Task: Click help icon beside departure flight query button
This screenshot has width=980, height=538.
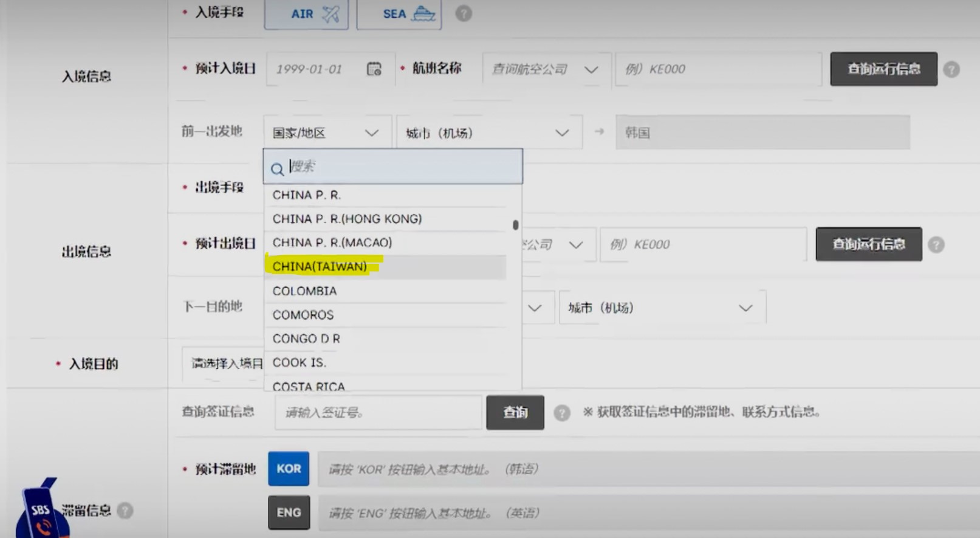Action: click(936, 244)
